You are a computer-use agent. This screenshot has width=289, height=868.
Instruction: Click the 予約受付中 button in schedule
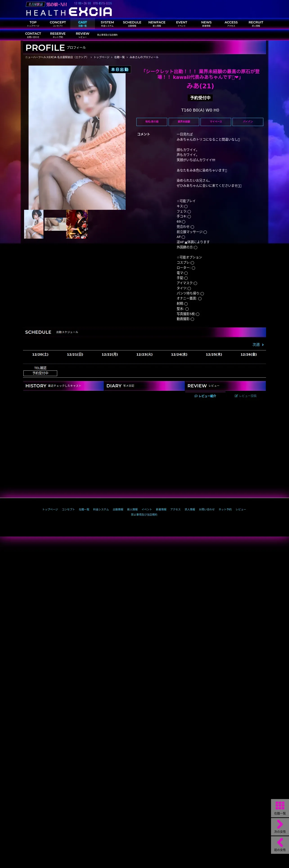[x=40, y=373]
